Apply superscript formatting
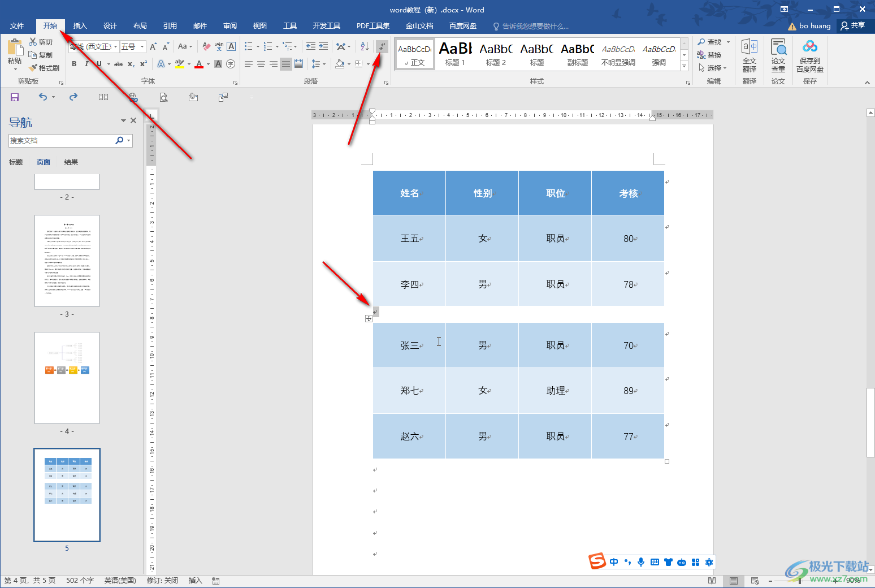Viewport: 875px width, 588px height. tap(144, 64)
